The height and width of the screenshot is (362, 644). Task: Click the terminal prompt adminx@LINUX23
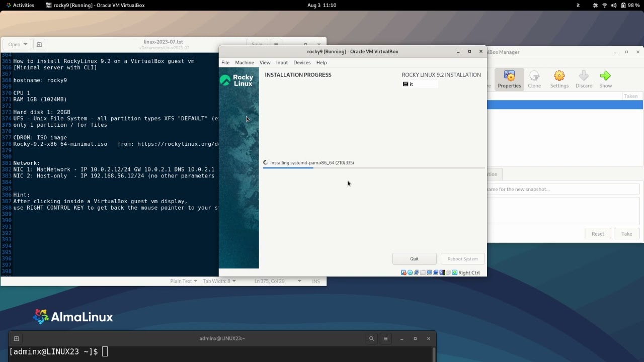pyautogui.click(x=53, y=351)
